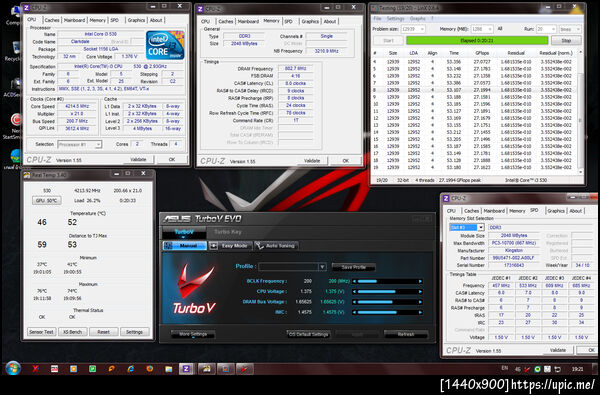The width and height of the screenshot is (600, 395).
Task: Click the CPU Voltage slider track
Action: point(387,292)
